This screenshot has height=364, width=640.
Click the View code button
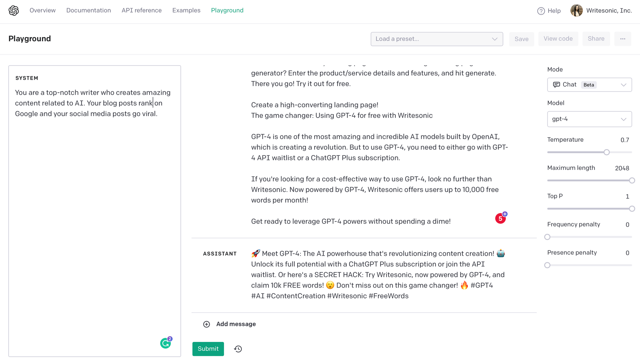(x=558, y=39)
